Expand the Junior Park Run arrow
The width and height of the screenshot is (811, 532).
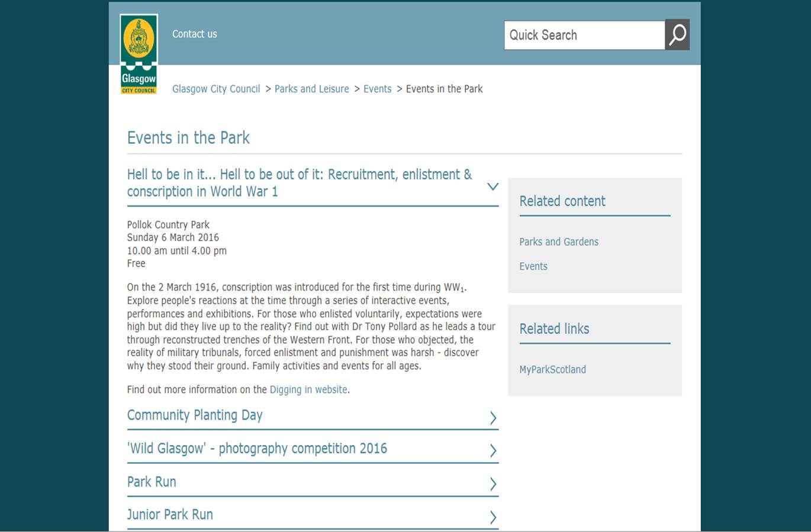tap(493, 517)
